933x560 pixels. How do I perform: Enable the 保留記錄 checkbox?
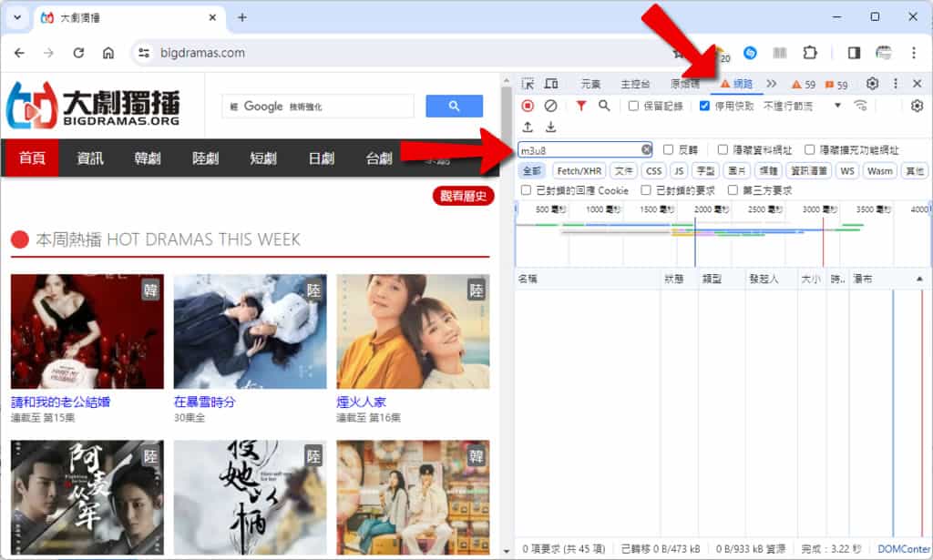click(634, 106)
